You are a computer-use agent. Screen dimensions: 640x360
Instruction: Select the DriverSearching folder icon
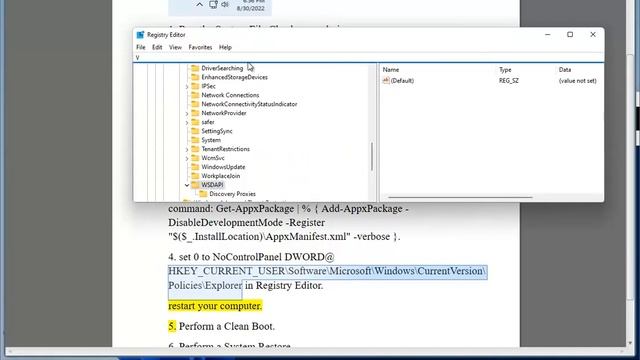pos(195,68)
